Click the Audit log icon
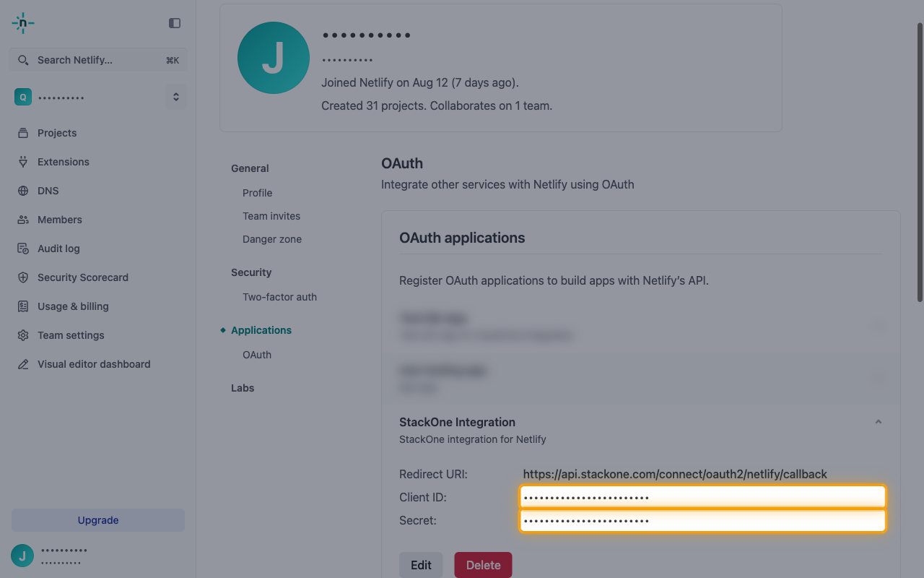924x578 pixels. pyautogui.click(x=23, y=249)
